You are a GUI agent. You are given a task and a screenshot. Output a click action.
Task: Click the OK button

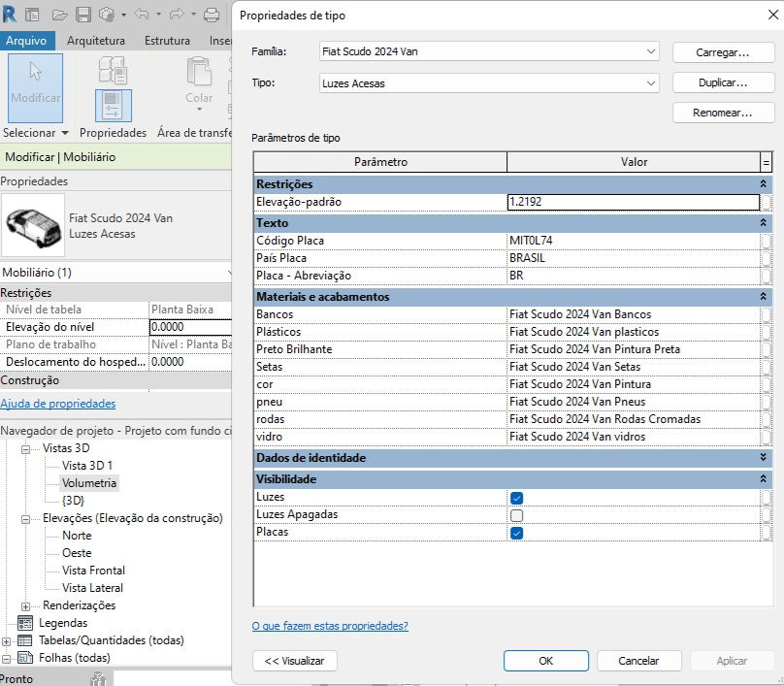click(x=546, y=661)
